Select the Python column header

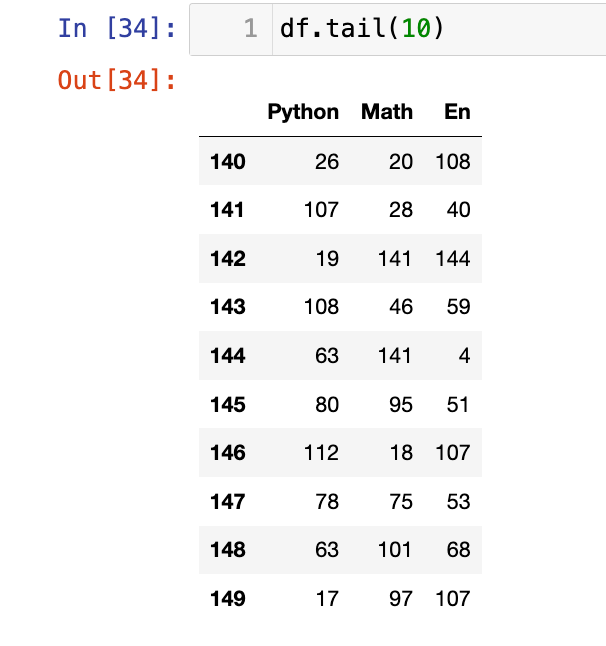tap(303, 112)
